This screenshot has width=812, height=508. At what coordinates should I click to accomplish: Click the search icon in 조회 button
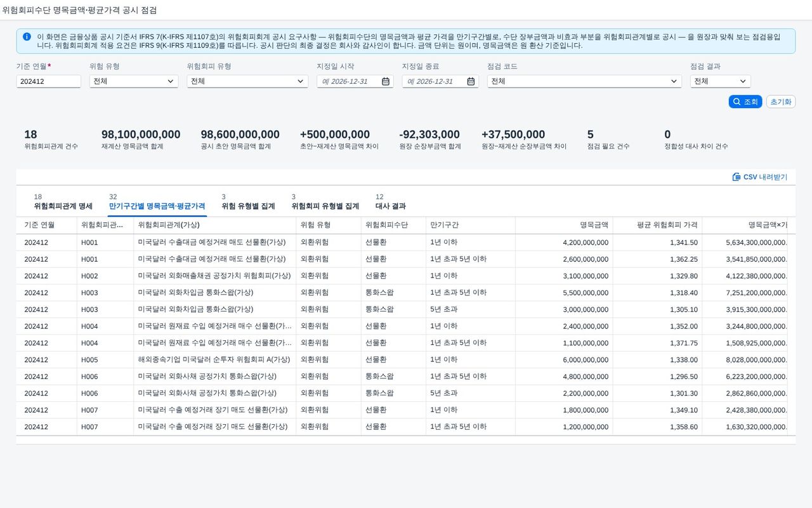[x=737, y=102]
